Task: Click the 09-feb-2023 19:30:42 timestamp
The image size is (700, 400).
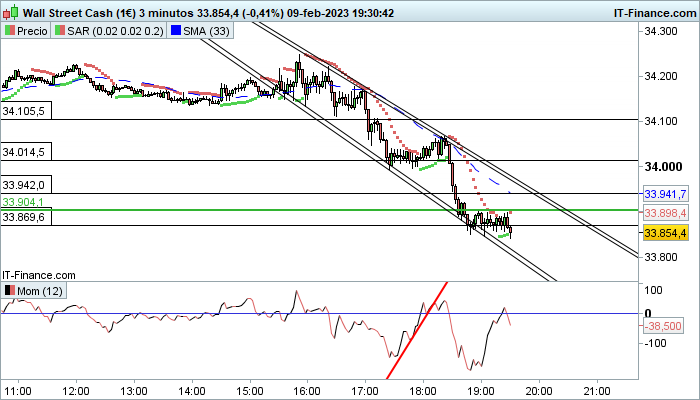Action: click(x=340, y=13)
